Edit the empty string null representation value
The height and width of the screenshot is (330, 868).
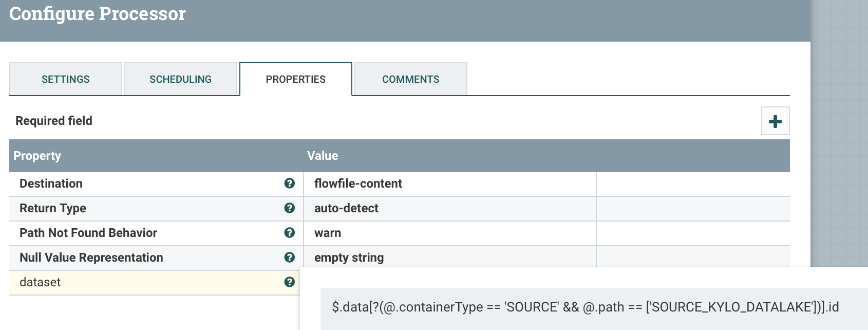click(349, 258)
